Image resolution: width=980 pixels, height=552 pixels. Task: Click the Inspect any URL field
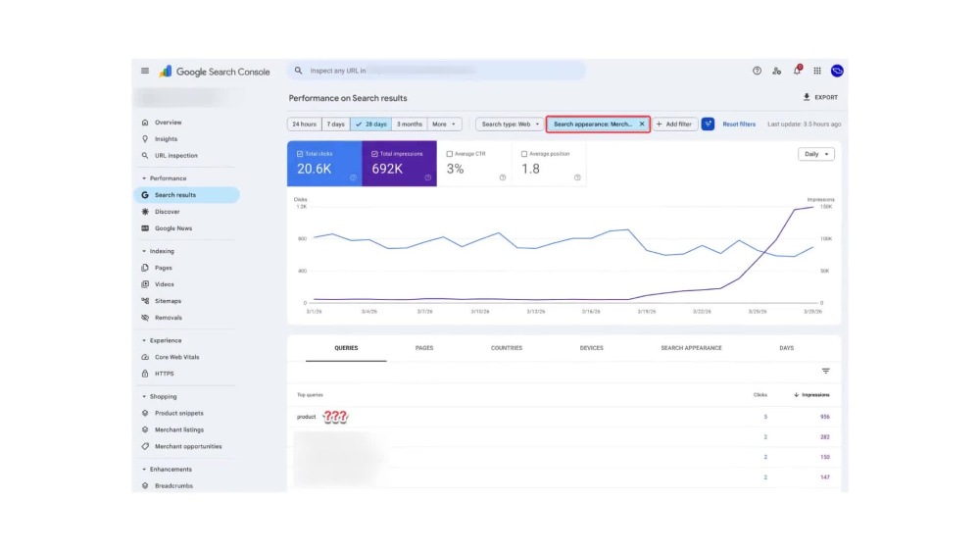(x=436, y=71)
